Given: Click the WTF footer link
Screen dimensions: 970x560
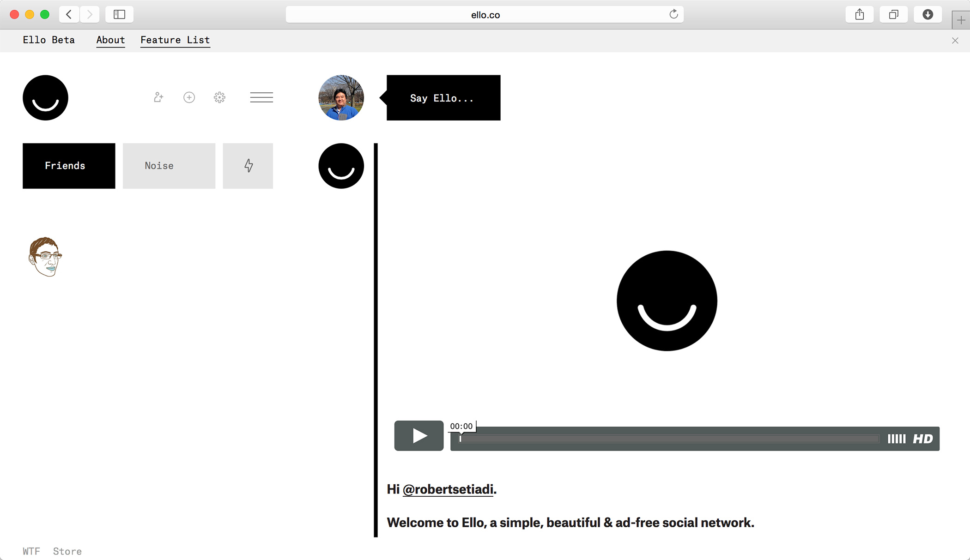Looking at the screenshot, I should [31, 551].
